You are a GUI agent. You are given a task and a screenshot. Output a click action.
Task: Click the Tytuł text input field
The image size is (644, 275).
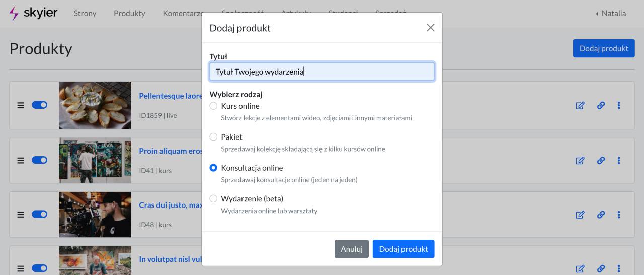point(322,72)
